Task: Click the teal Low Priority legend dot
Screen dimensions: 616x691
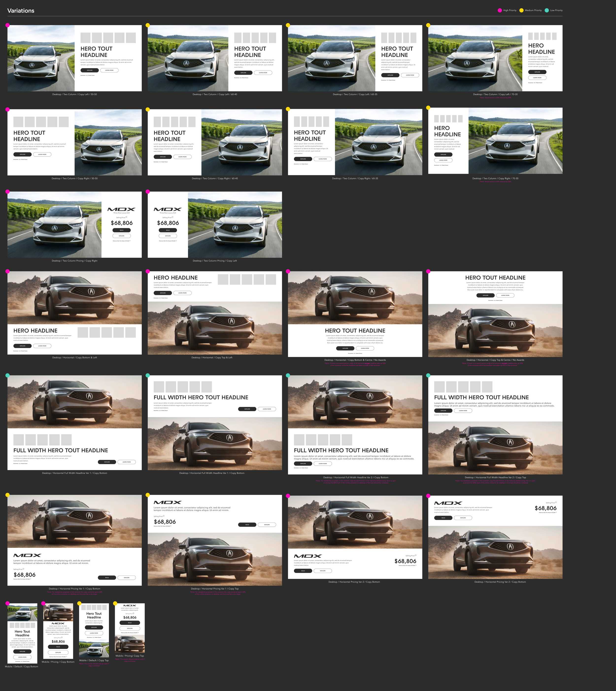Action: tap(547, 11)
